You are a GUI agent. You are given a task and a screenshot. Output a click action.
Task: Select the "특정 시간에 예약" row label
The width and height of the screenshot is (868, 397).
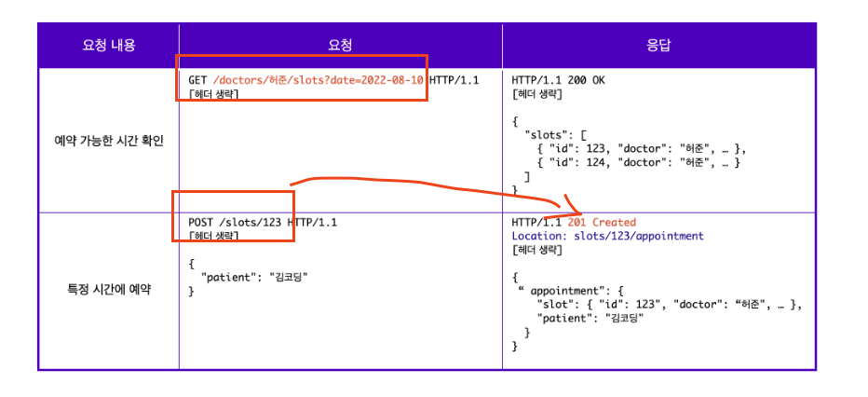(x=108, y=290)
